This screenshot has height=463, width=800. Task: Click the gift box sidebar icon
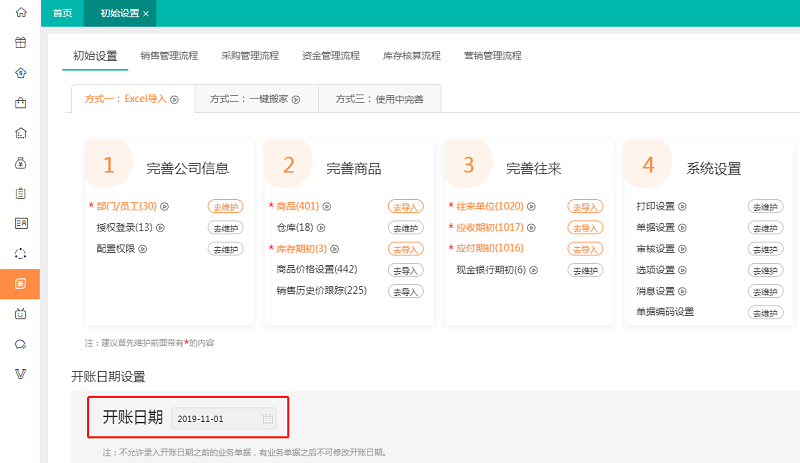pos(20,43)
